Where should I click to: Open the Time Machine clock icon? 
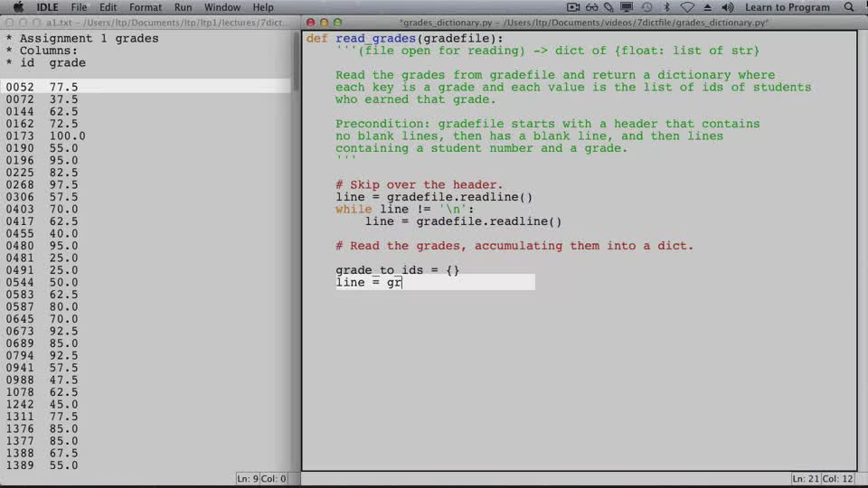coord(646,7)
